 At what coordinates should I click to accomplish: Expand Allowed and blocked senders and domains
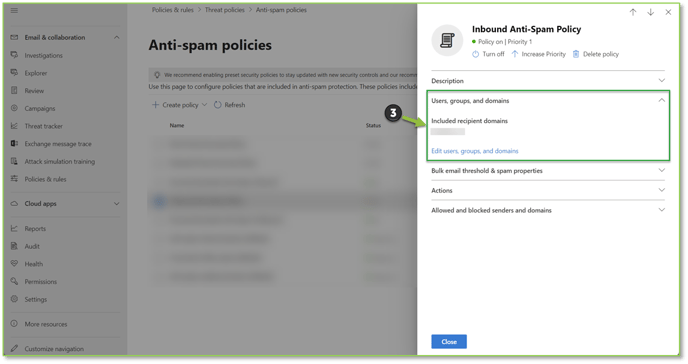coord(548,210)
